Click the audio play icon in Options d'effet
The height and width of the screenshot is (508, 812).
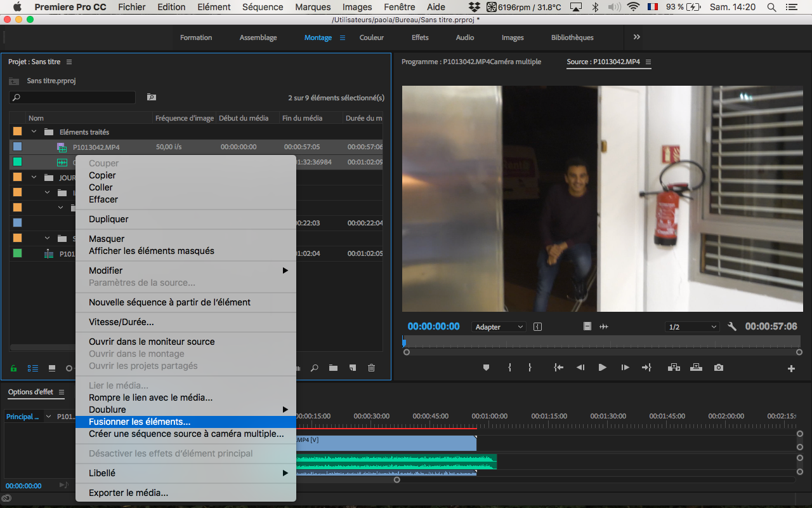64,485
